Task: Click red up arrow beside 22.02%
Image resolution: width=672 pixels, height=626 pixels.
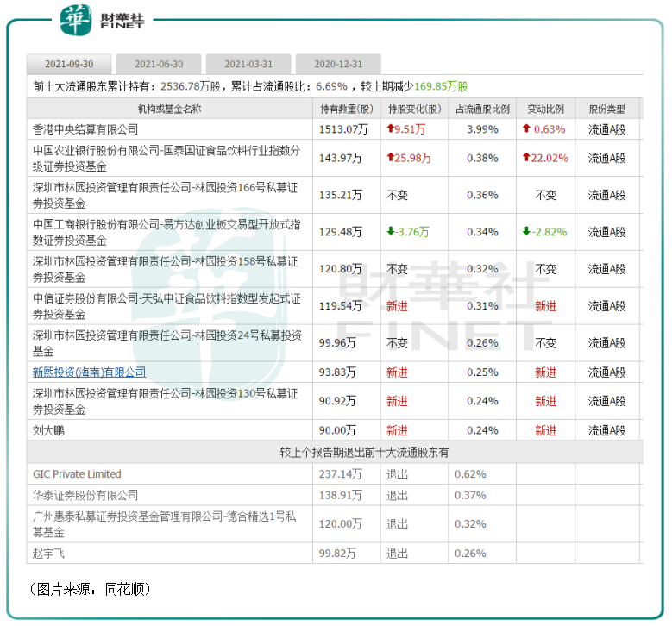Action: tap(527, 157)
